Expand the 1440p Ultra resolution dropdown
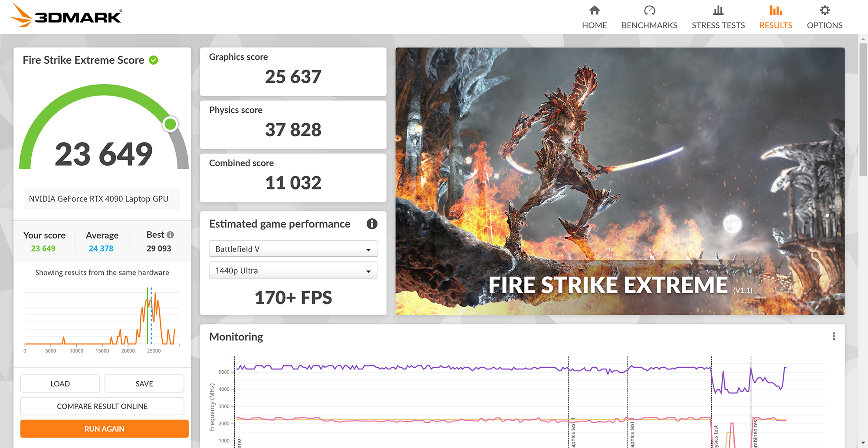 293,271
